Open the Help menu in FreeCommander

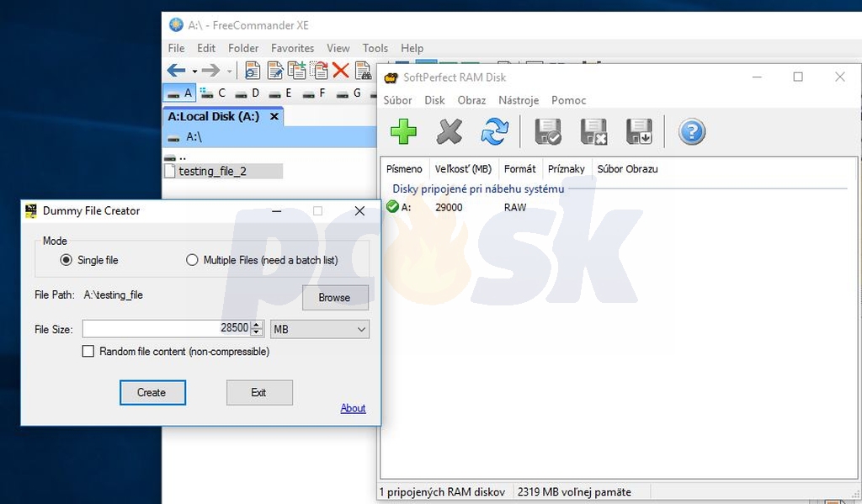(412, 48)
